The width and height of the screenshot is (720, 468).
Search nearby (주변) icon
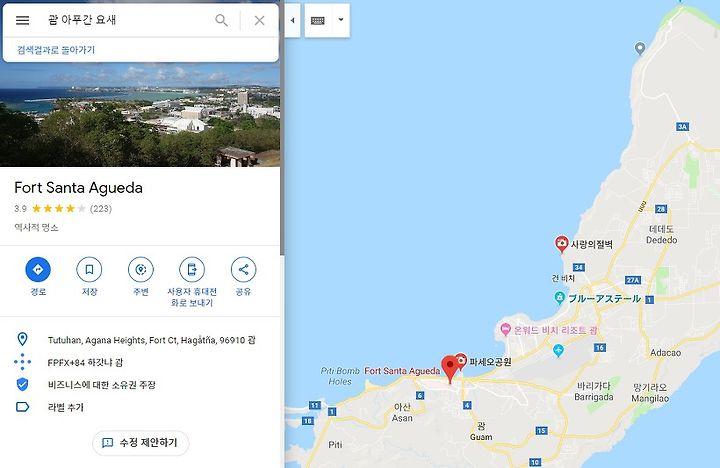(x=141, y=270)
